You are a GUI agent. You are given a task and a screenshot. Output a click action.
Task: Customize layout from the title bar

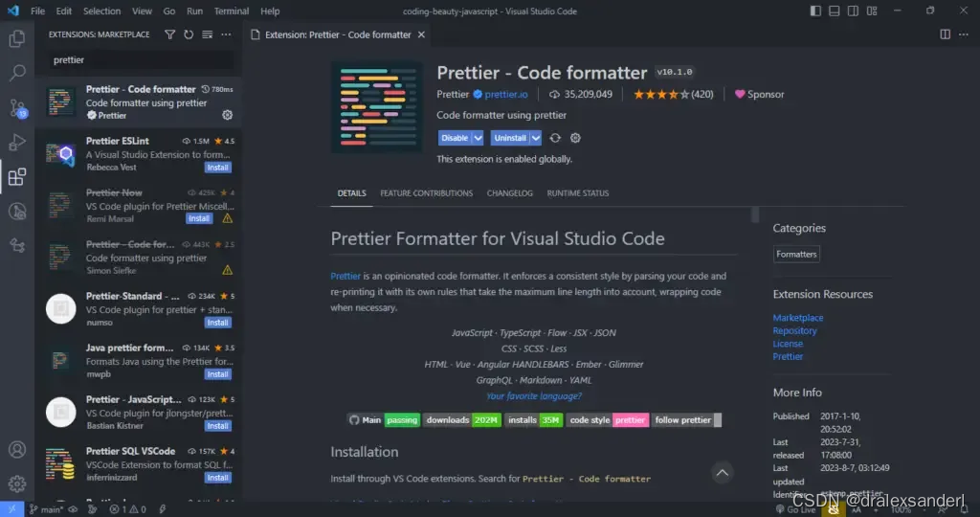click(x=872, y=11)
